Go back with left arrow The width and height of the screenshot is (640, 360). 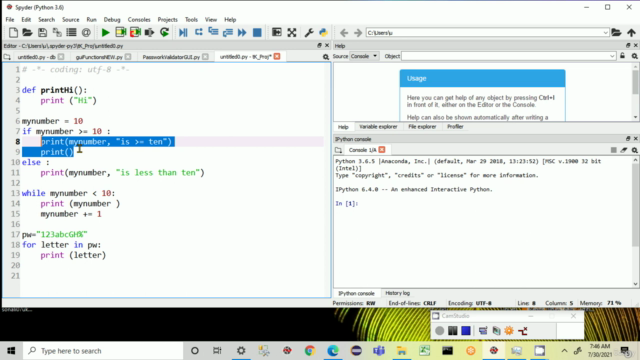coord(344,33)
